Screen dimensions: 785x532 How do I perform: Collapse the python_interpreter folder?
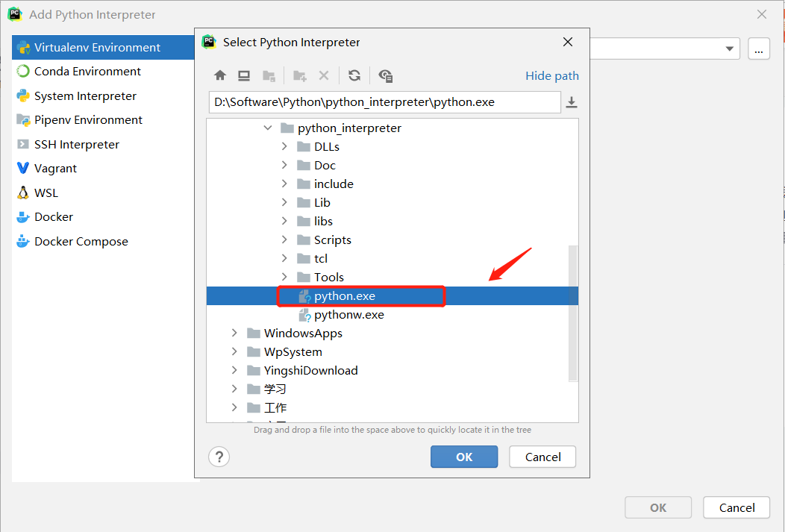coord(268,128)
